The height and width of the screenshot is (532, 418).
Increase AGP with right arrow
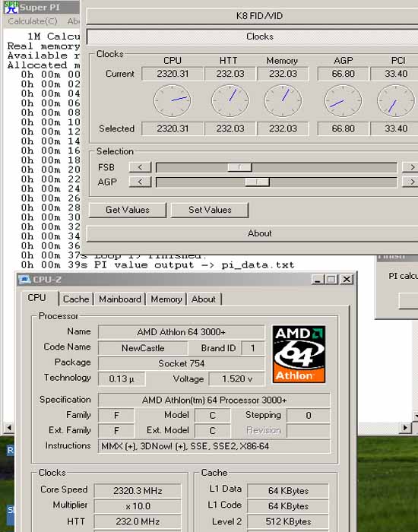pos(410,182)
